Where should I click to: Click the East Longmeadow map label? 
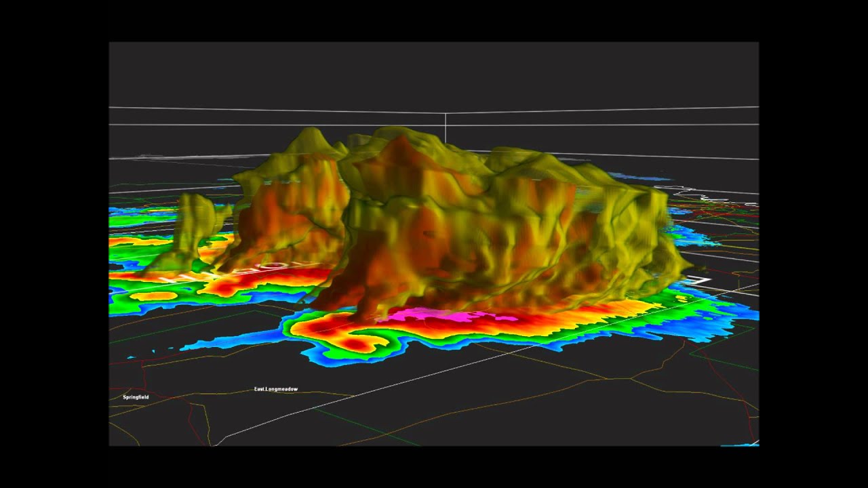click(x=276, y=389)
